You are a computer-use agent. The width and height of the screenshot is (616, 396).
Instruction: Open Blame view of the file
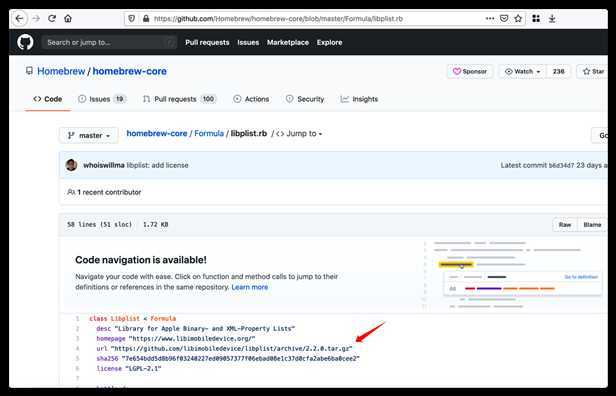tap(592, 224)
